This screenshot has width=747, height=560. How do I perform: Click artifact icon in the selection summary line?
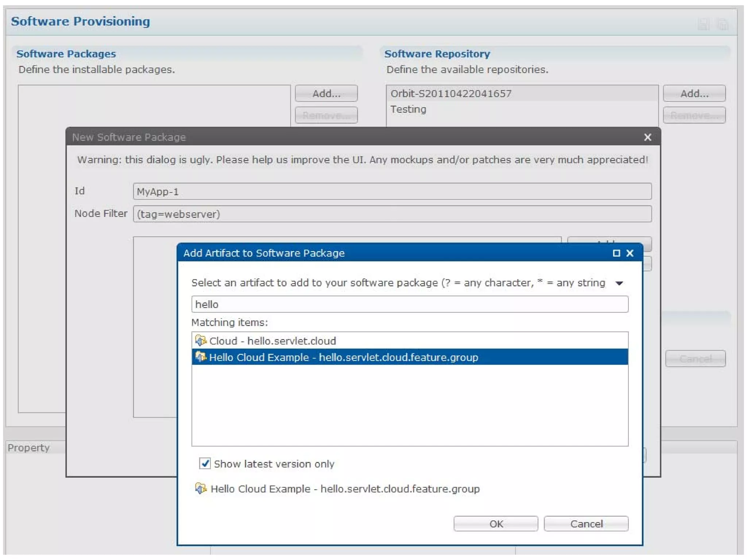(200, 488)
